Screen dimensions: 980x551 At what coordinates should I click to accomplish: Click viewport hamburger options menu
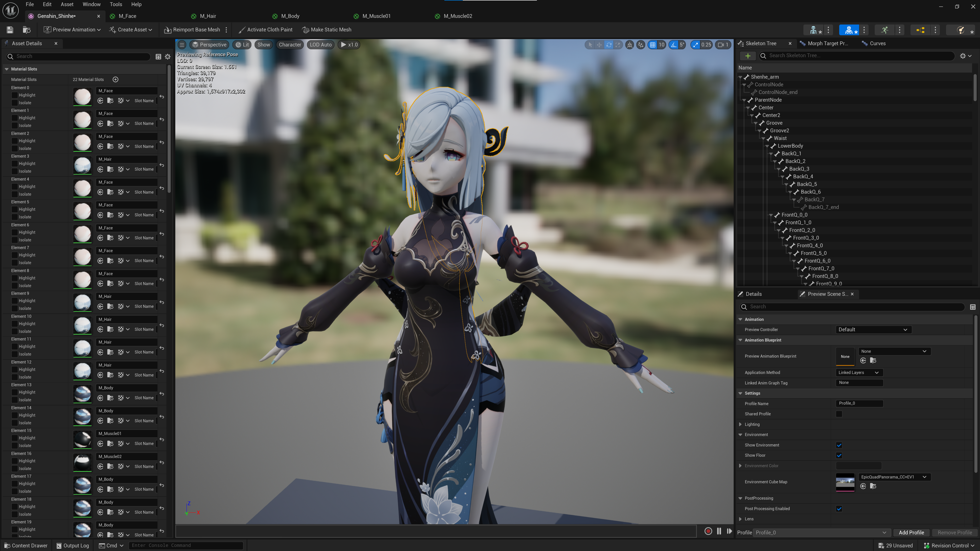182,45
